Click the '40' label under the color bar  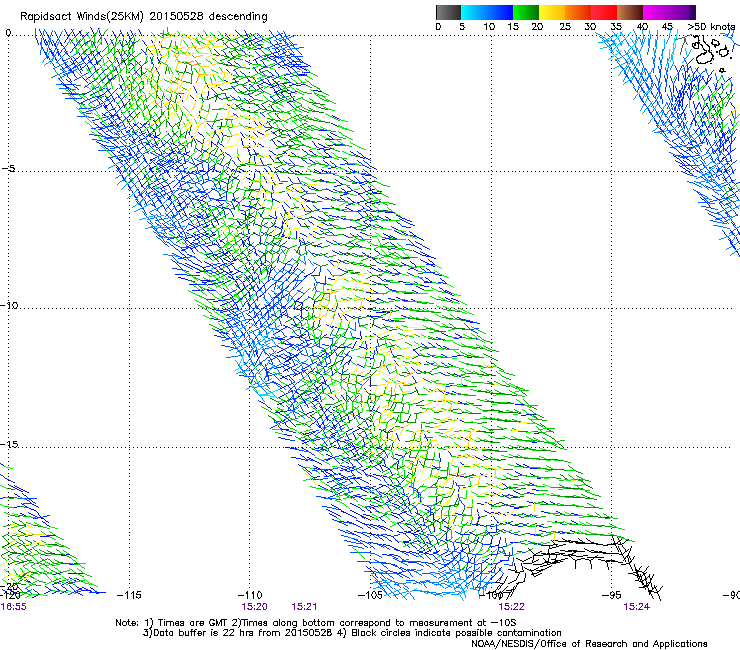pos(642,27)
